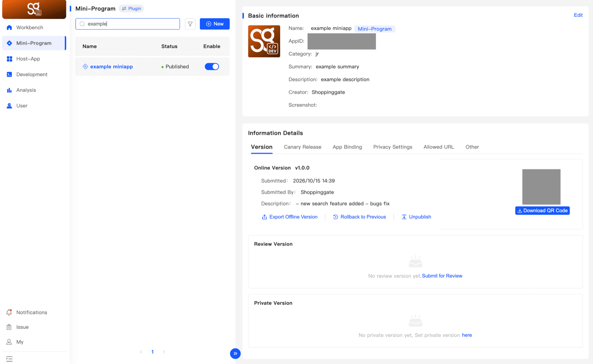Click the filter funnel icon
This screenshot has width=593, height=364.
[190, 24]
